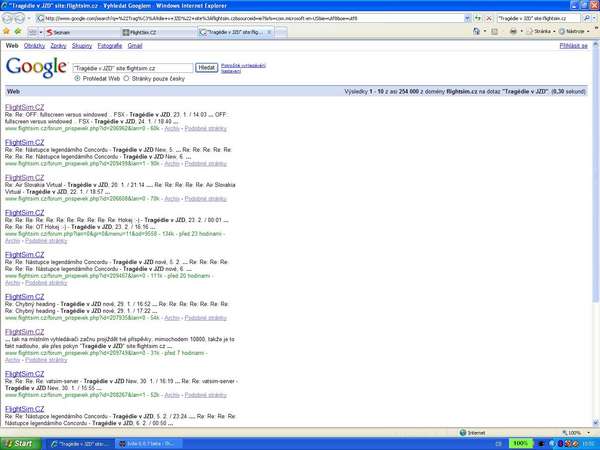Open the Nastavení link beside search
Viewport: 600px width, 450px height.
click(x=231, y=71)
